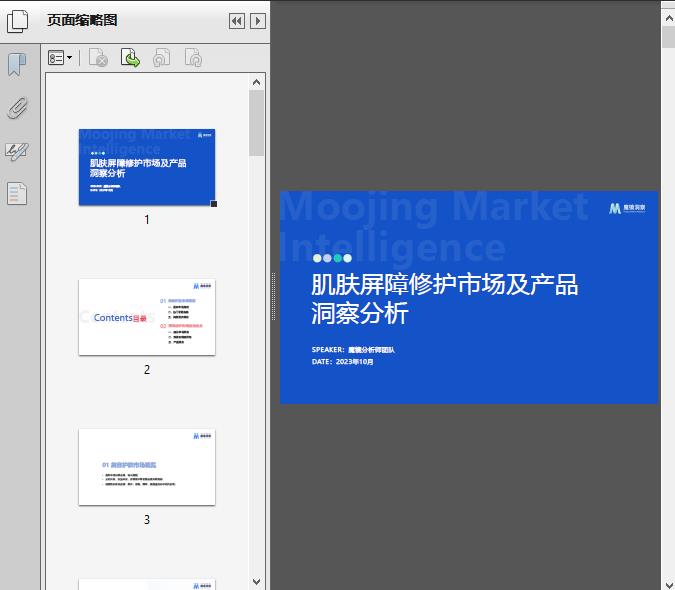The image size is (675, 590).
Task: Click page number label 3
Action: (x=147, y=520)
